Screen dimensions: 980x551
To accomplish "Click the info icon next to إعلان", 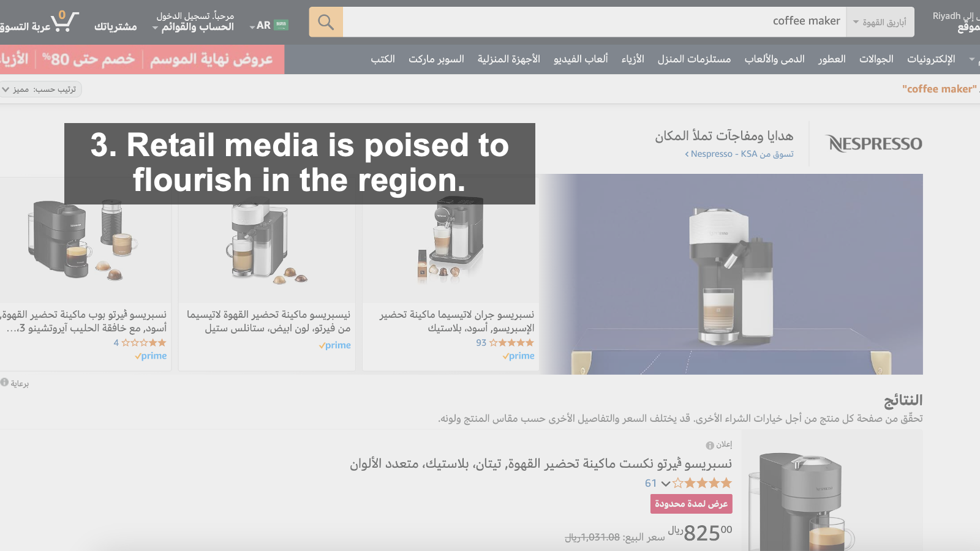I will click(710, 446).
